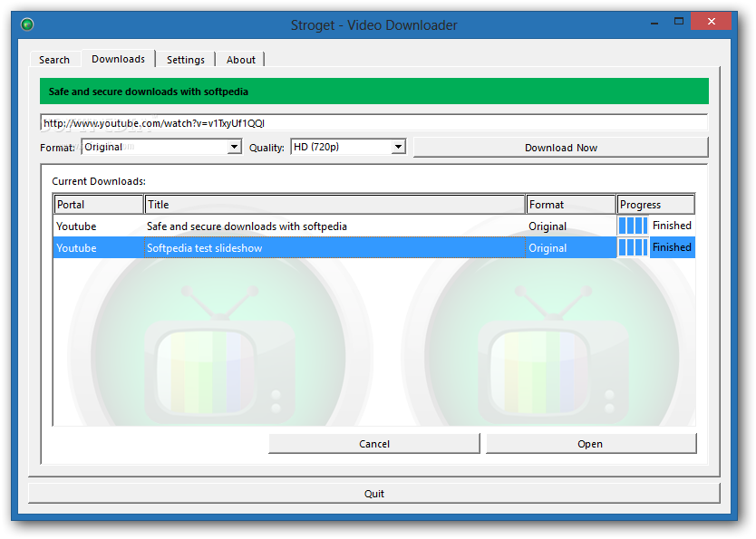Screen dimensions: 756x539
Task: Select the Downloads tab
Action: tap(118, 59)
